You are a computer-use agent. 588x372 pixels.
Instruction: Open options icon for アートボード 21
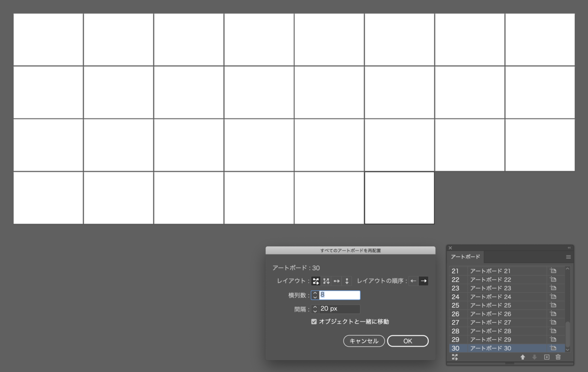[x=553, y=271]
